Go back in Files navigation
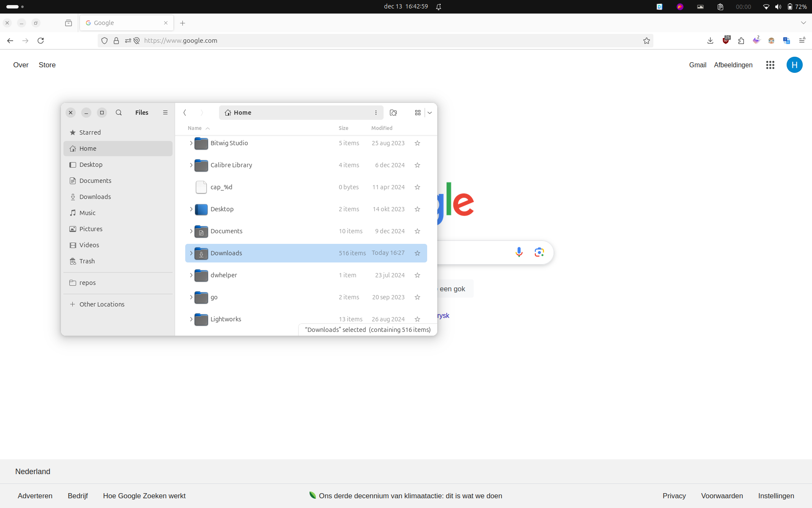 (x=185, y=113)
